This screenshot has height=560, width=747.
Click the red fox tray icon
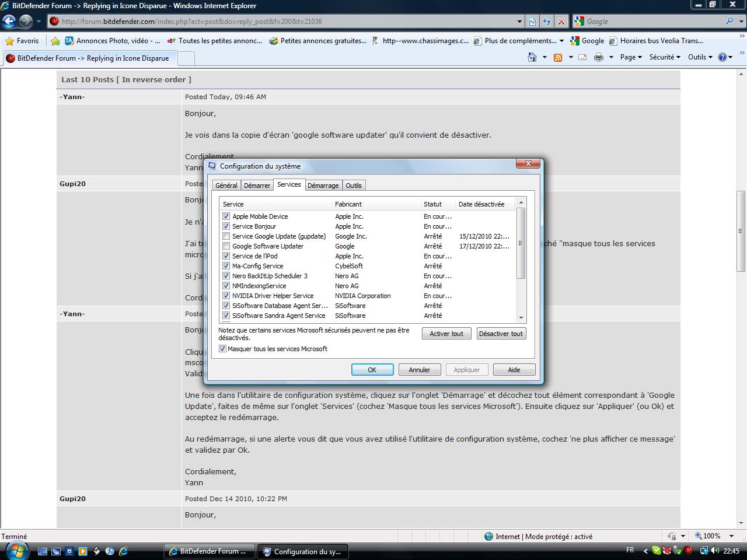coord(667,551)
